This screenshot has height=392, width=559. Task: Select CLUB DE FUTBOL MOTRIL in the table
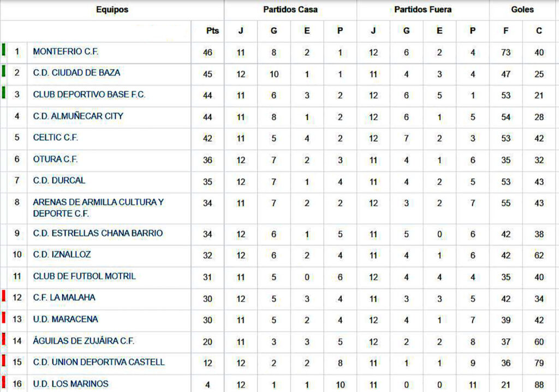click(x=84, y=276)
